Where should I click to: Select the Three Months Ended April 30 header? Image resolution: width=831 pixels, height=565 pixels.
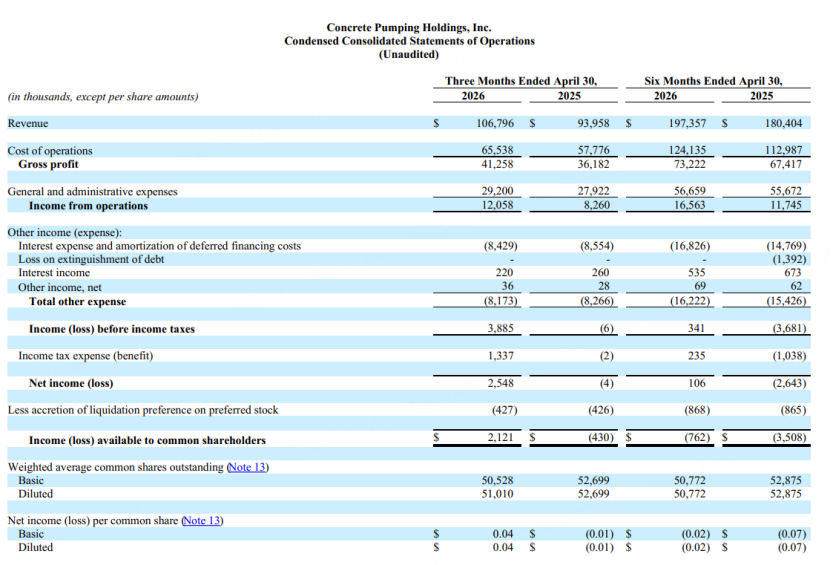tap(520, 81)
